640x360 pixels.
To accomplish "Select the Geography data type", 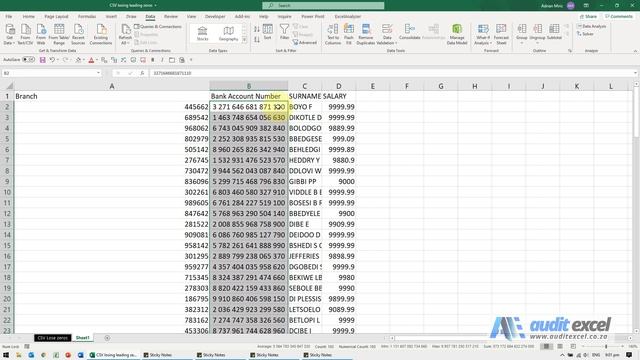I will click(x=228, y=33).
